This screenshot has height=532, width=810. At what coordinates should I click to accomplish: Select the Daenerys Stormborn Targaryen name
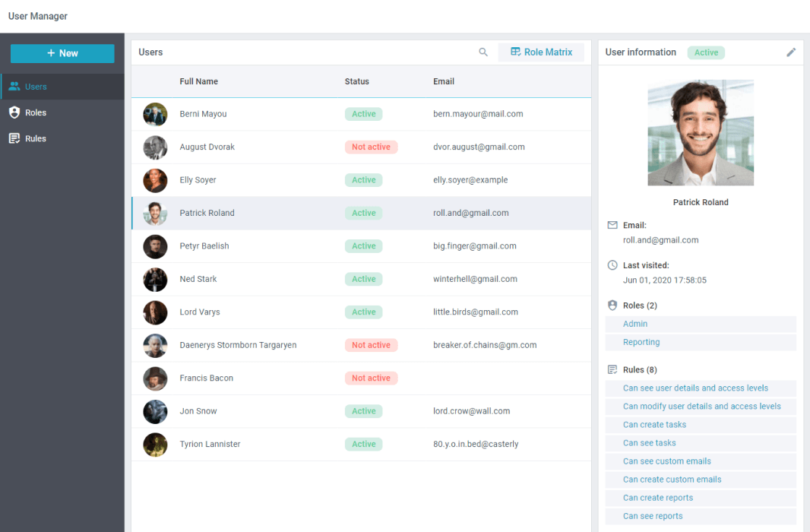[238, 346]
